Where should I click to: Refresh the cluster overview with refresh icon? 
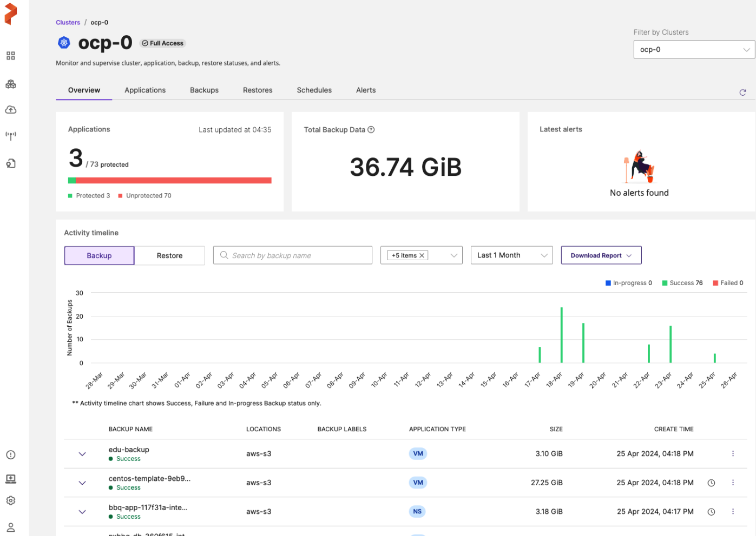point(742,93)
